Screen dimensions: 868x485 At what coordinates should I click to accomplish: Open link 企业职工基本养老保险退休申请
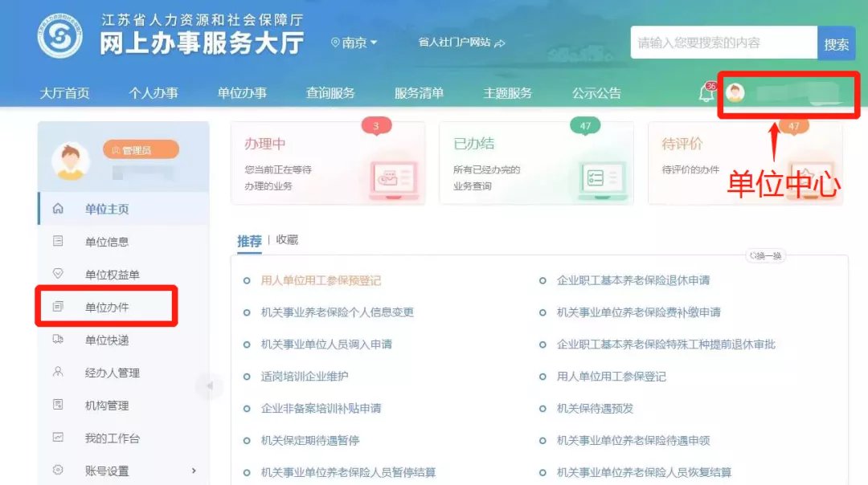[x=633, y=280]
